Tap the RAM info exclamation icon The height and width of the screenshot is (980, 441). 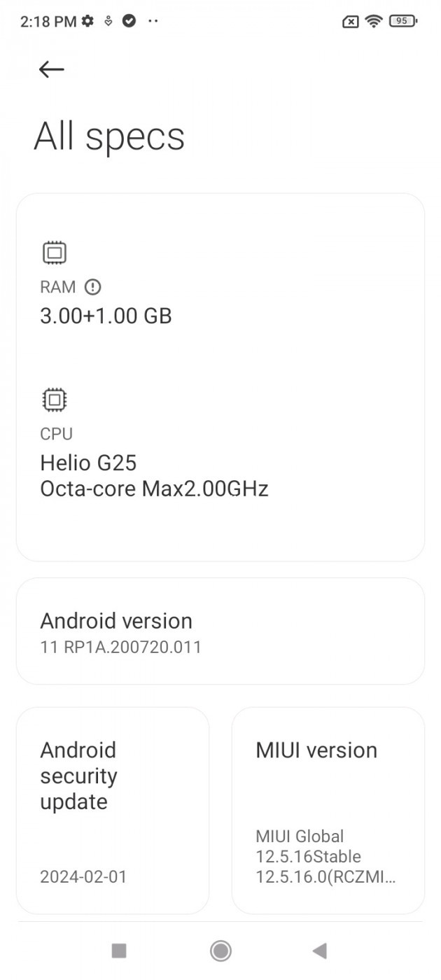92,287
